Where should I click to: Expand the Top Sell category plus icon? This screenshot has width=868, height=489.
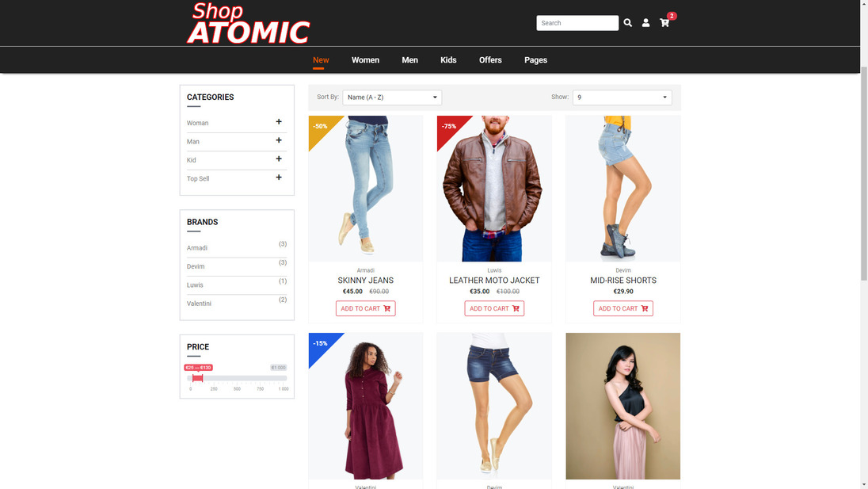tap(279, 178)
